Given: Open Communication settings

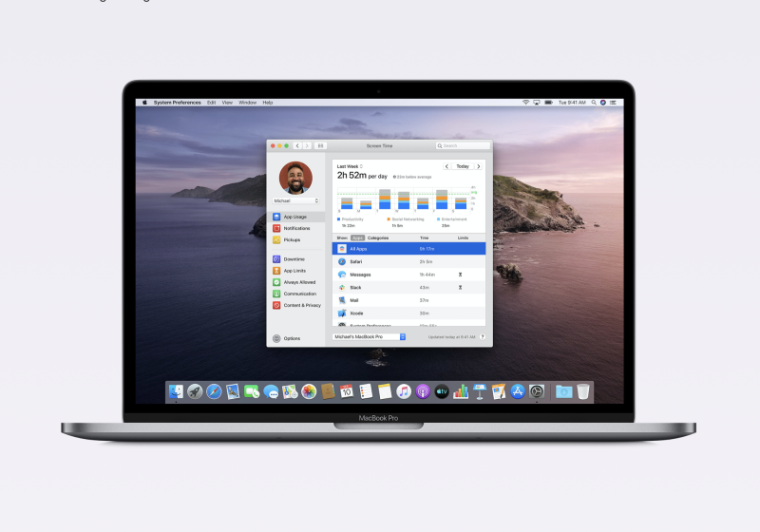Looking at the screenshot, I should [299, 294].
